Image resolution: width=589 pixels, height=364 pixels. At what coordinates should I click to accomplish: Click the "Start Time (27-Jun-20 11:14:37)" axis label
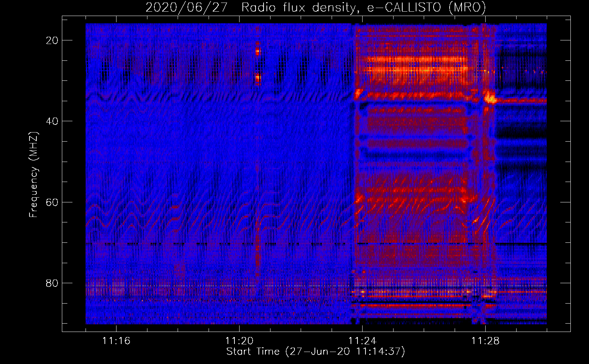pos(316,352)
